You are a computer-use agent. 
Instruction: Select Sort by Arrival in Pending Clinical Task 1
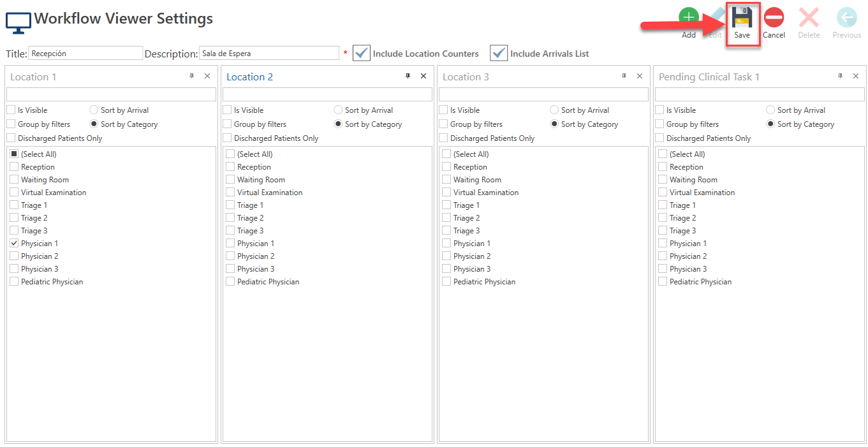coord(771,110)
